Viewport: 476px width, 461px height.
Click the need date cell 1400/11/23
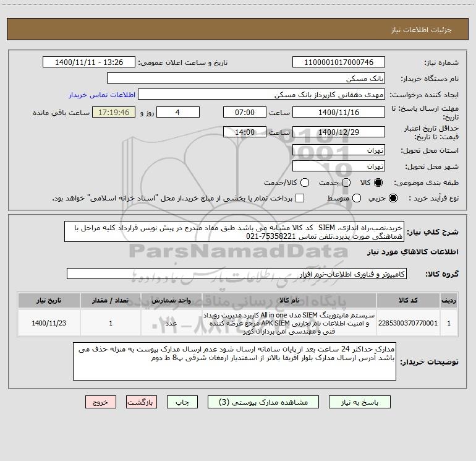pyautogui.click(x=49, y=323)
